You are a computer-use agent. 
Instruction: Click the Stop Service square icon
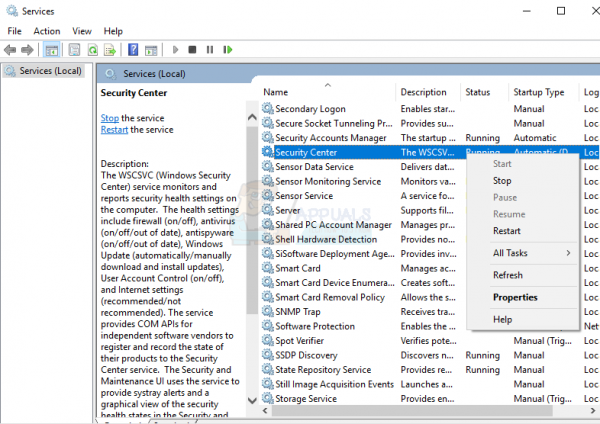pos(192,50)
